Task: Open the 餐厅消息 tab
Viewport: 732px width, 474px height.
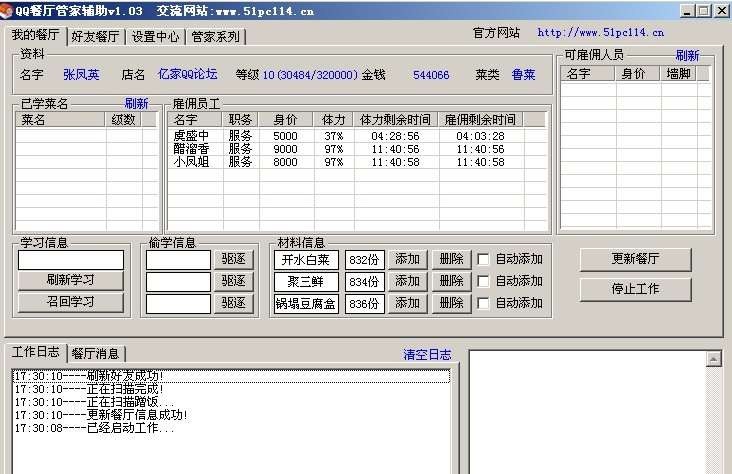Action: tap(96, 354)
